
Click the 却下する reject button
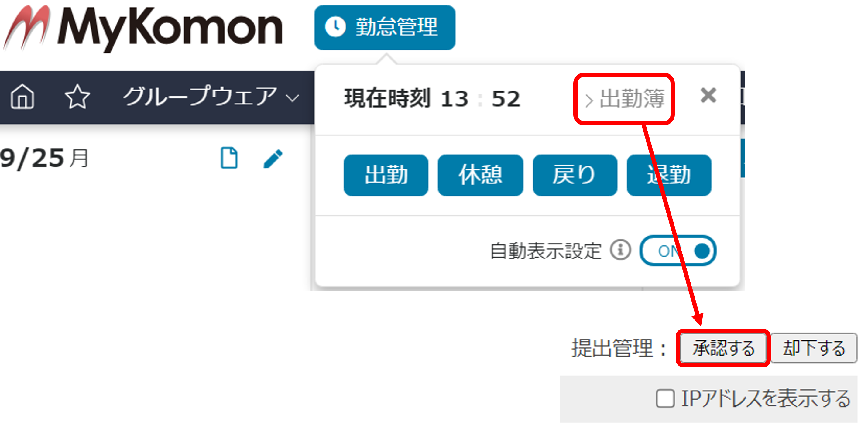(x=814, y=348)
